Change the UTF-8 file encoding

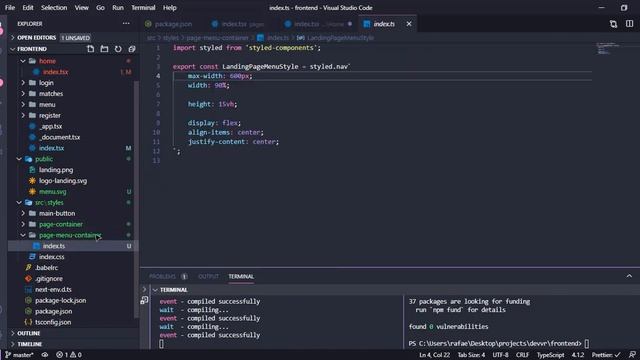pos(500,355)
